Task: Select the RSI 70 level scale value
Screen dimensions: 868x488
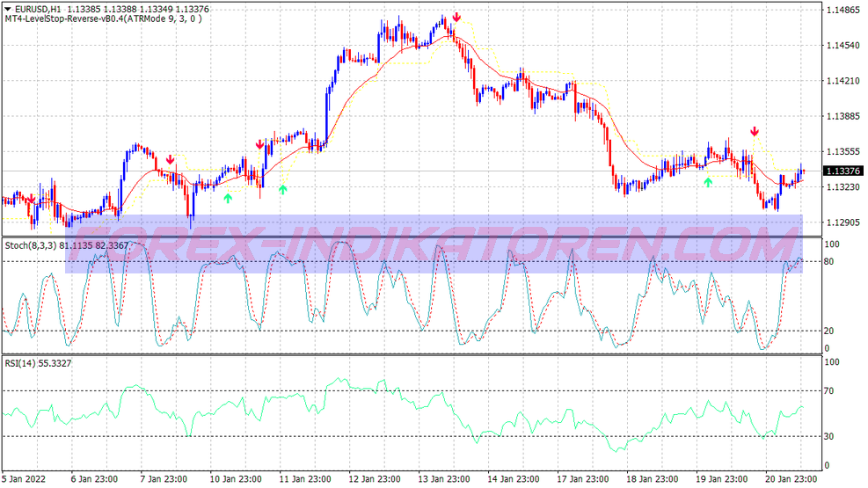Action: (830, 390)
